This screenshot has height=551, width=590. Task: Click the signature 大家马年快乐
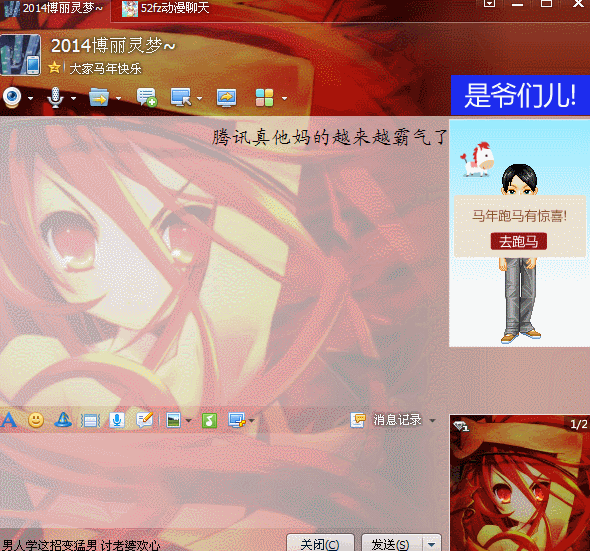point(105,68)
